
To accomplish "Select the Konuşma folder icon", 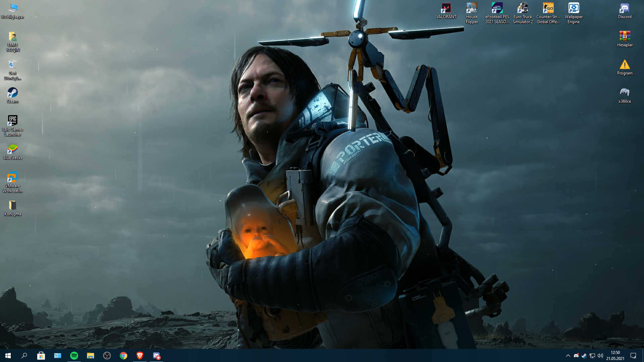I will 13,208.
